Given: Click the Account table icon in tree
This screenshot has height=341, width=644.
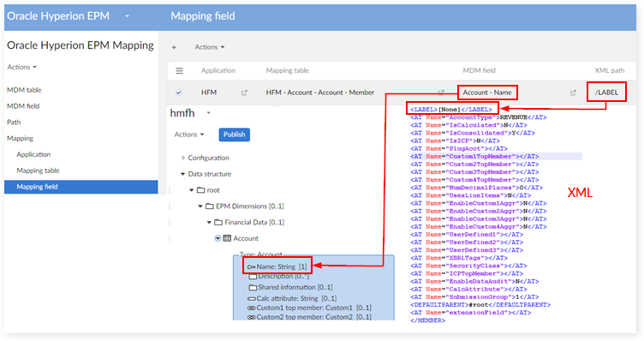Looking at the screenshot, I should pyautogui.click(x=227, y=238).
